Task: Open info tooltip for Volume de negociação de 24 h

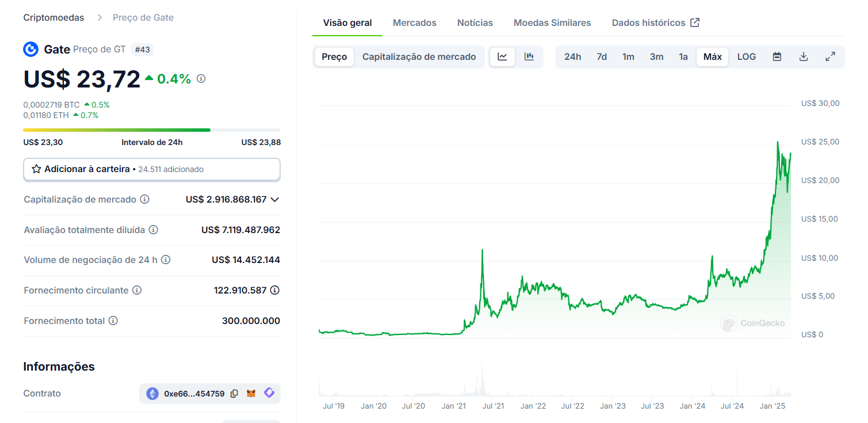Action: [166, 260]
